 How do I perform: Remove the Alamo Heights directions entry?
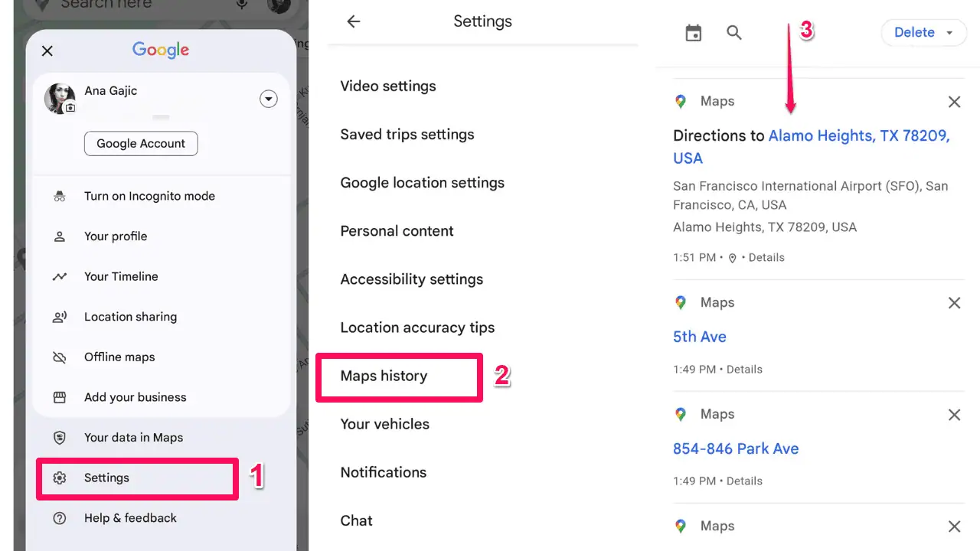(954, 102)
